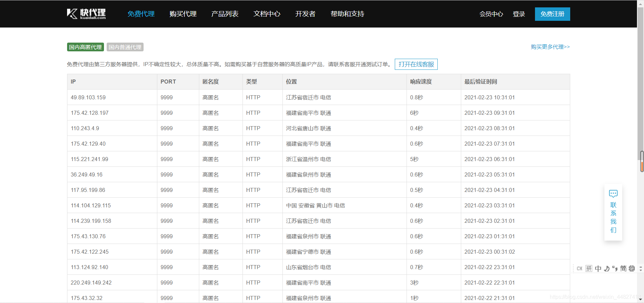Click timestamp 2021-02-23 00:31:02

(490, 252)
